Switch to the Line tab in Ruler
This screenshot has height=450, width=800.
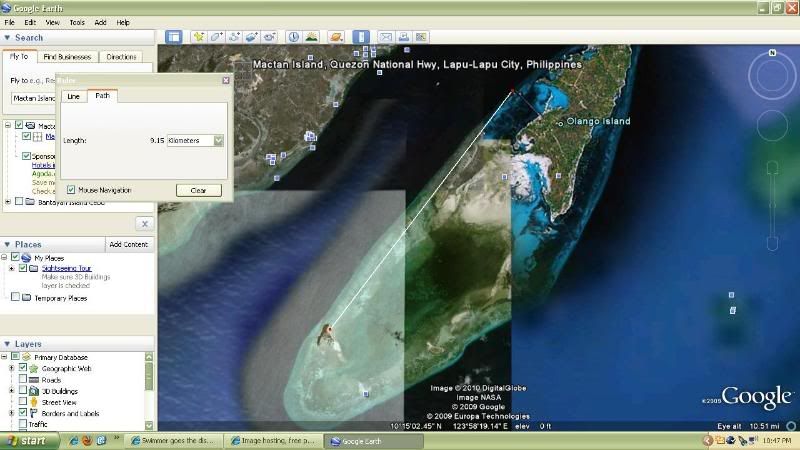tap(73, 96)
